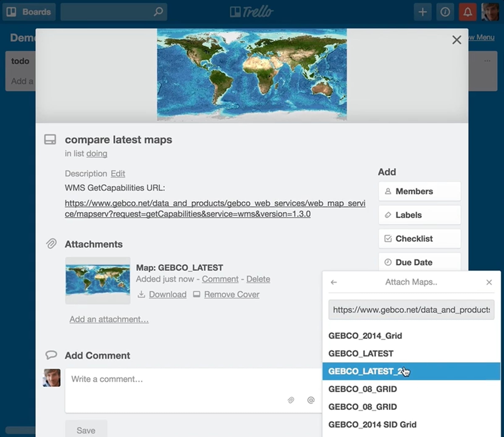Download the GEBCO_LATEST attachment
Image resolution: width=504 pixels, height=437 pixels.
168,294
